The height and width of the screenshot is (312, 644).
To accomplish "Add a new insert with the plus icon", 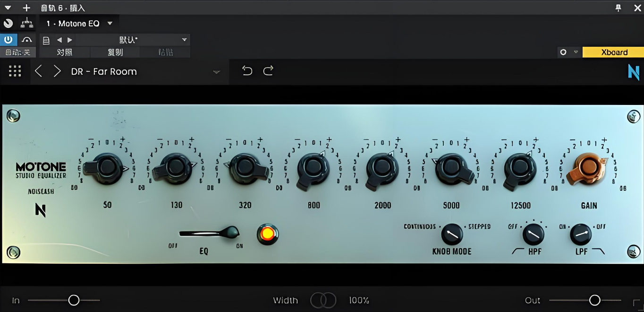I will (26, 8).
